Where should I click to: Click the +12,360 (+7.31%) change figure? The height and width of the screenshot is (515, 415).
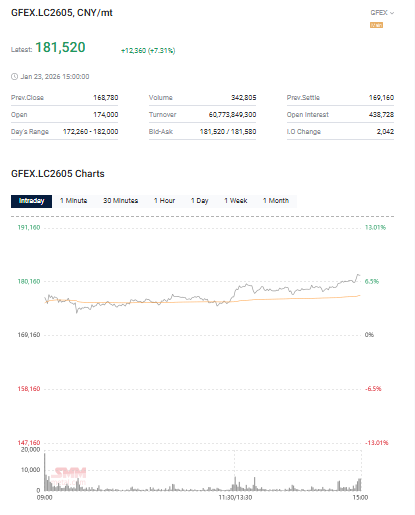click(x=148, y=51)
